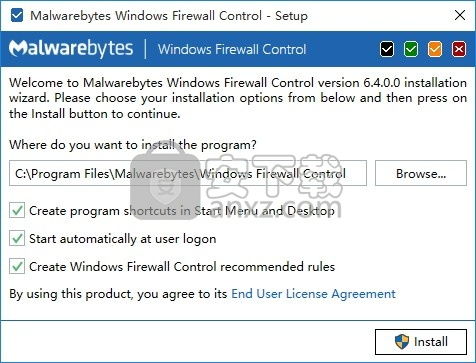Screen dimensions: 476x363
Task: Toggle the Start automatically at user logon checkbox
Action: click(x=17, y=238)
